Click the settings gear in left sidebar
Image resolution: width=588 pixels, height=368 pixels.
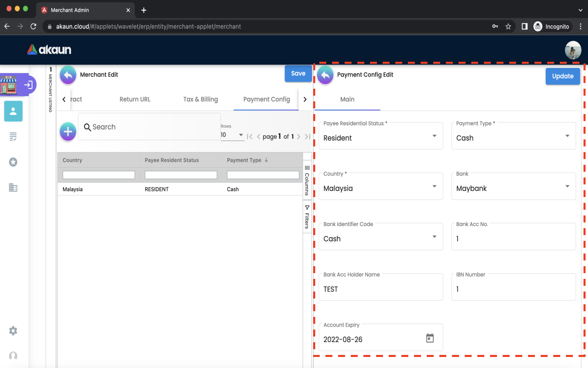tap(13, 331)
